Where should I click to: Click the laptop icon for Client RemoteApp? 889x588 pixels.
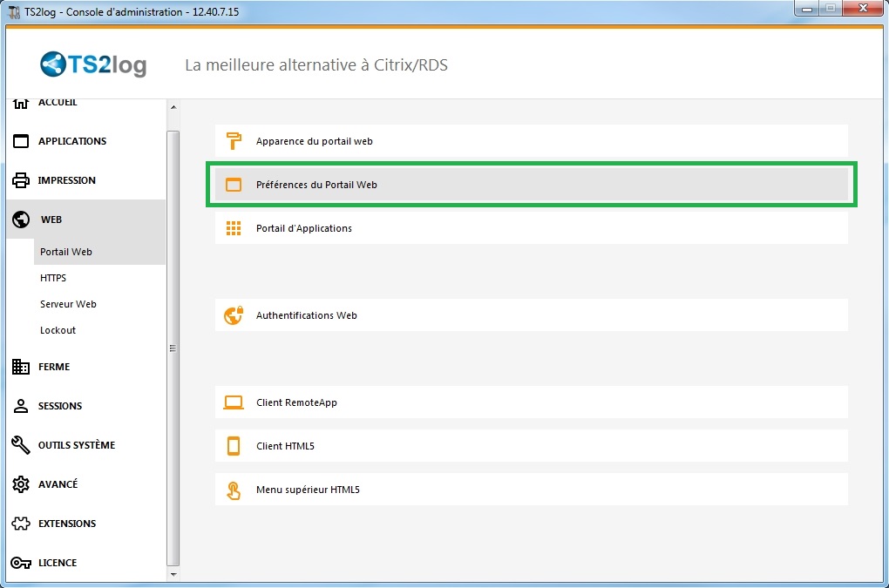tap(233, 402)
